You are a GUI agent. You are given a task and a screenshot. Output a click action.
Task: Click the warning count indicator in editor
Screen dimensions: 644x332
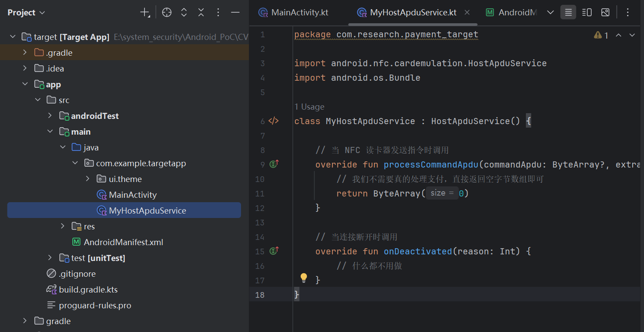pos(601,36)
